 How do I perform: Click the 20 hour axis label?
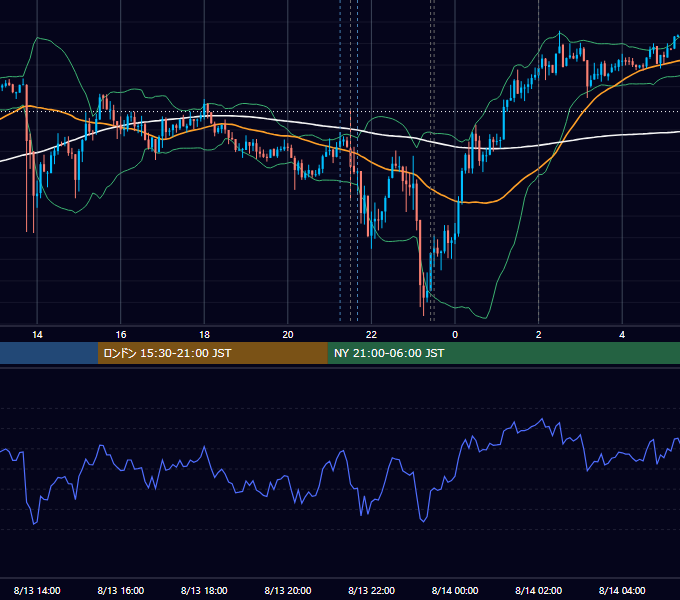(288, 335)
